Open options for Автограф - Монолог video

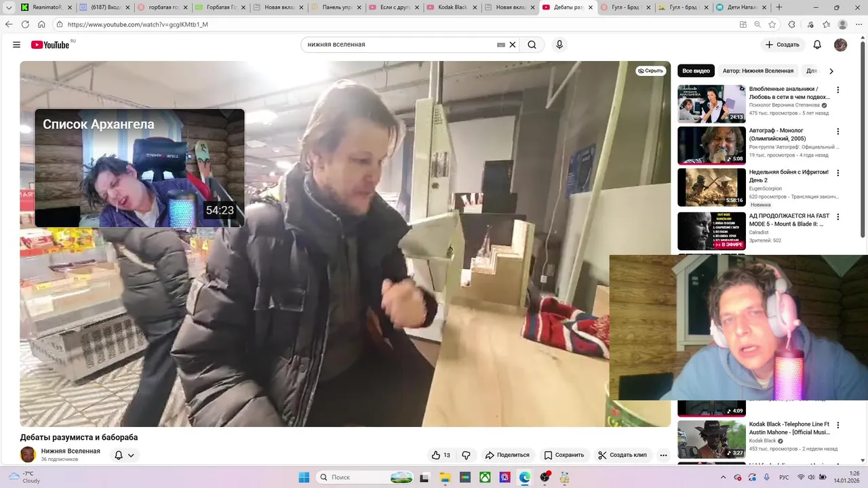click(837, 131)
